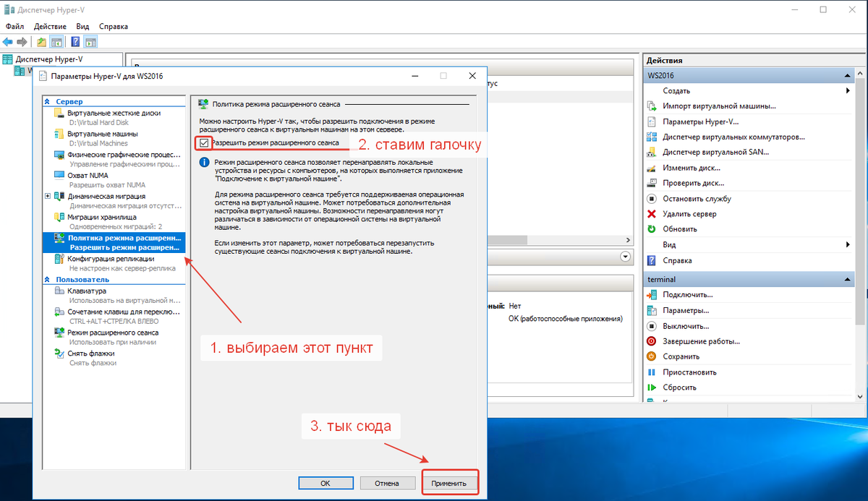
Task: Open Import Virtual Machine (Импорт виртуальной машины) action
Action: tap(719, 106)
